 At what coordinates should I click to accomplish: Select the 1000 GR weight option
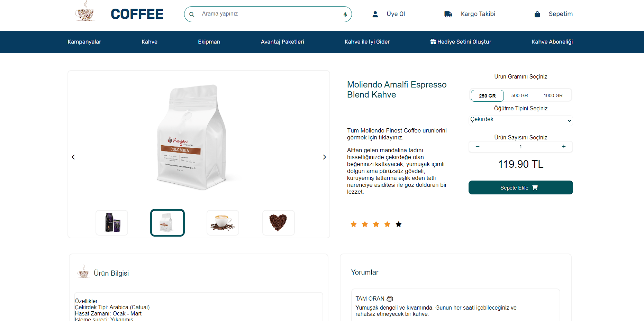[553, 95]
